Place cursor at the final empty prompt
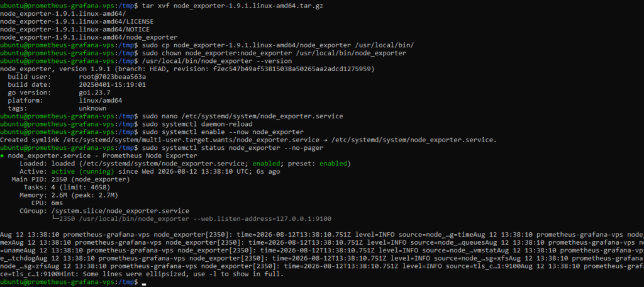This screenshot has height=287, width=644. pos(143,282)
